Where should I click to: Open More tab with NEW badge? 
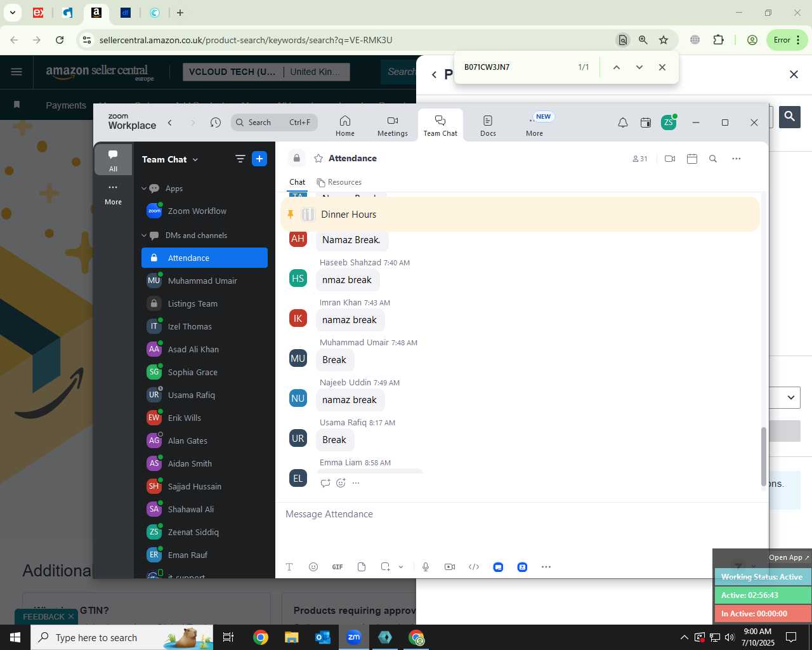click(535, 125)
